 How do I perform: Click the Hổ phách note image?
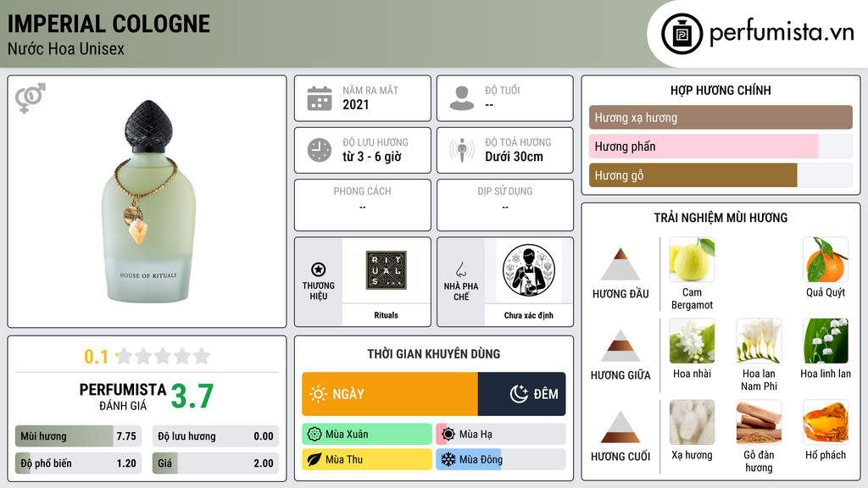pyautogui.click(x=826, y=422)
